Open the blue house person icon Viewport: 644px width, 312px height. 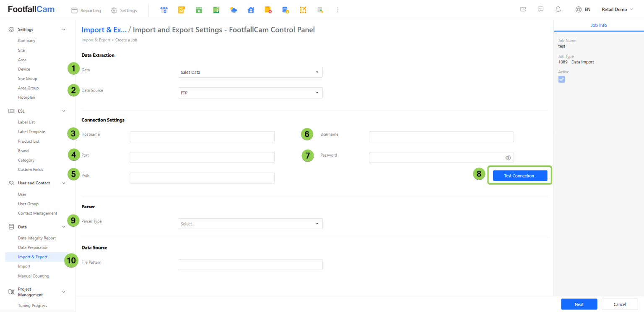tap(251, 10)
